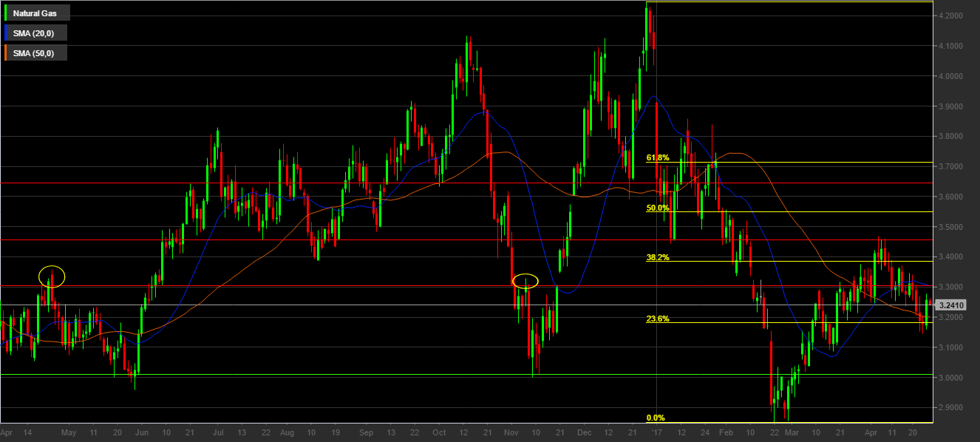Image resolution: width=980 pixels, height=442 pixels.
Task: Select the yellow ellipse near November
Action: click(525, 281)
